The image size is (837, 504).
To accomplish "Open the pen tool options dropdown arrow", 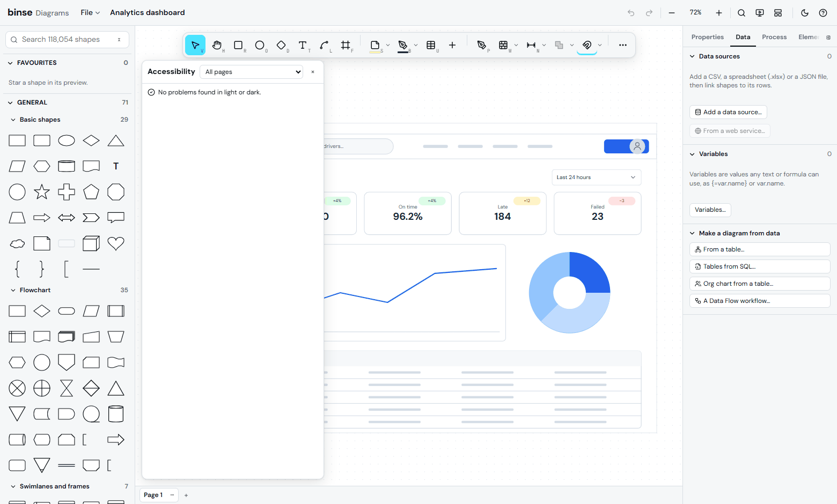I will point(416,45).
